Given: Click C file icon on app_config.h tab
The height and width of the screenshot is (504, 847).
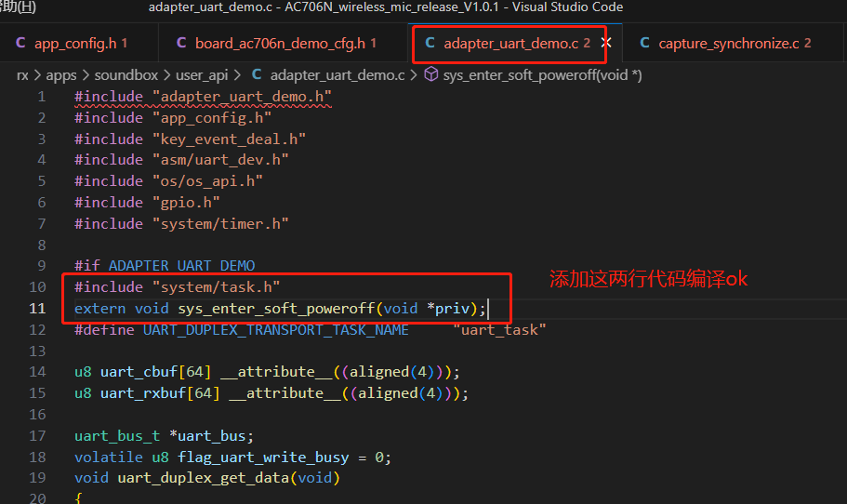Looking at the screenshot, I should (x=20, y=43).
